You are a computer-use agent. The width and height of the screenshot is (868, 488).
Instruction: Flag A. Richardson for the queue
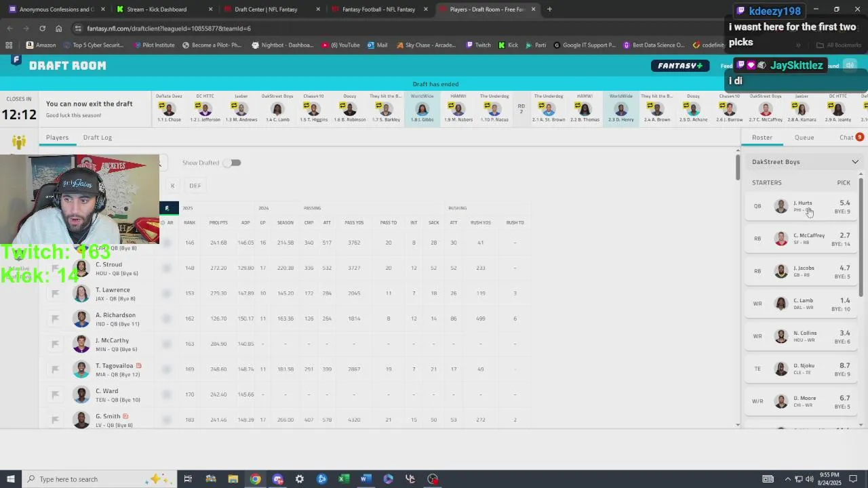(x=56, y=319)
